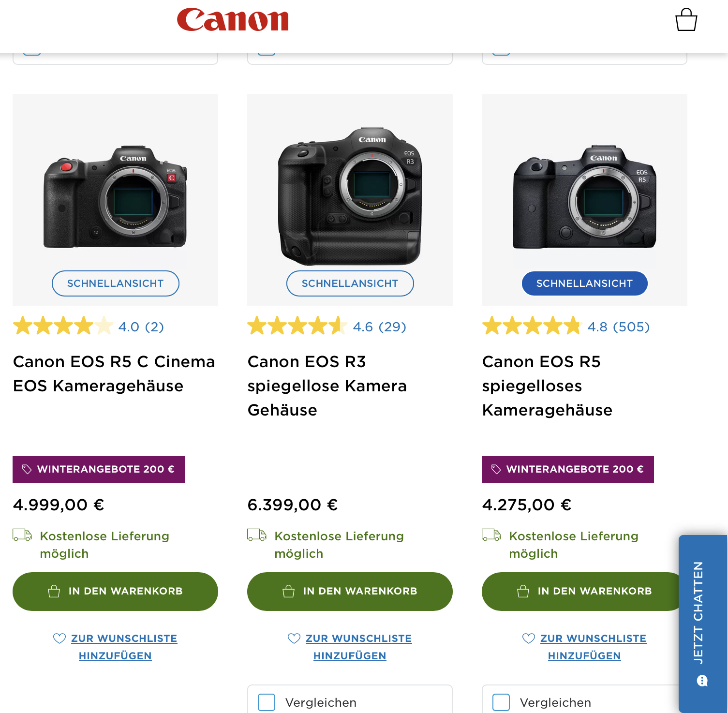Go to the Canon logo homepage

pyautogui.click(x=233, y=20)
